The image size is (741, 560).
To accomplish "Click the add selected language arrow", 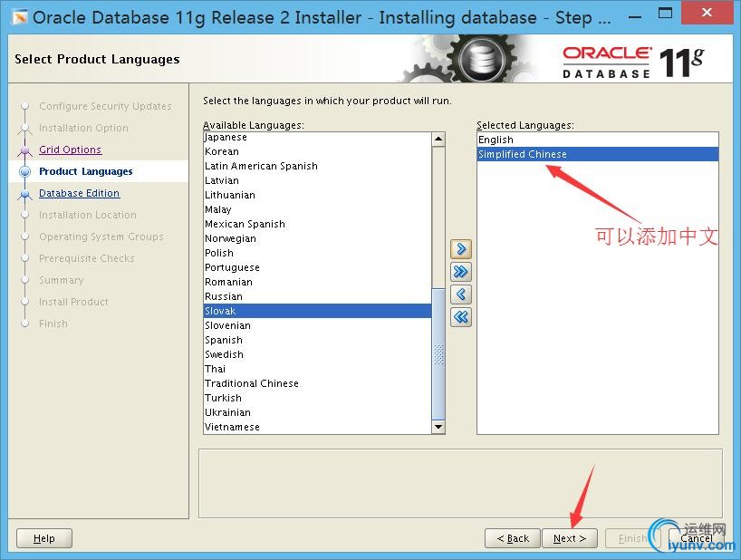I will pos(461,249).
